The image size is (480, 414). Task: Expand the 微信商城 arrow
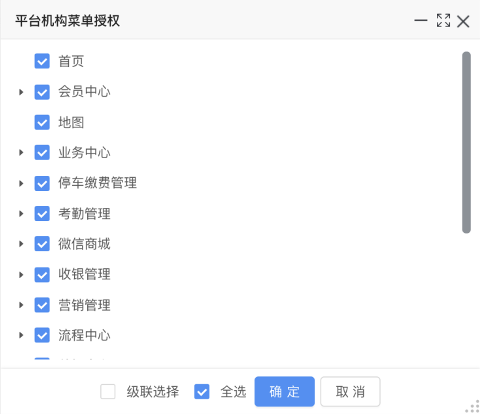click(21, 244)
